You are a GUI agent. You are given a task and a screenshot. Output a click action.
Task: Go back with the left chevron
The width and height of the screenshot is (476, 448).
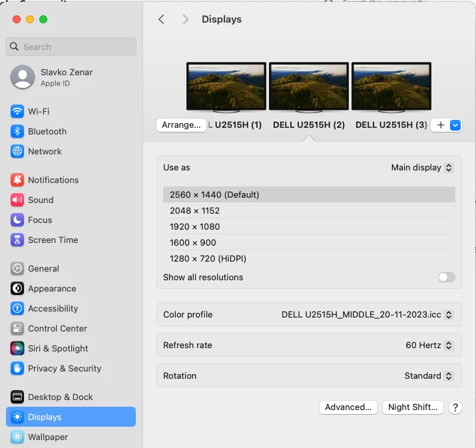click(x=162, y=19)
